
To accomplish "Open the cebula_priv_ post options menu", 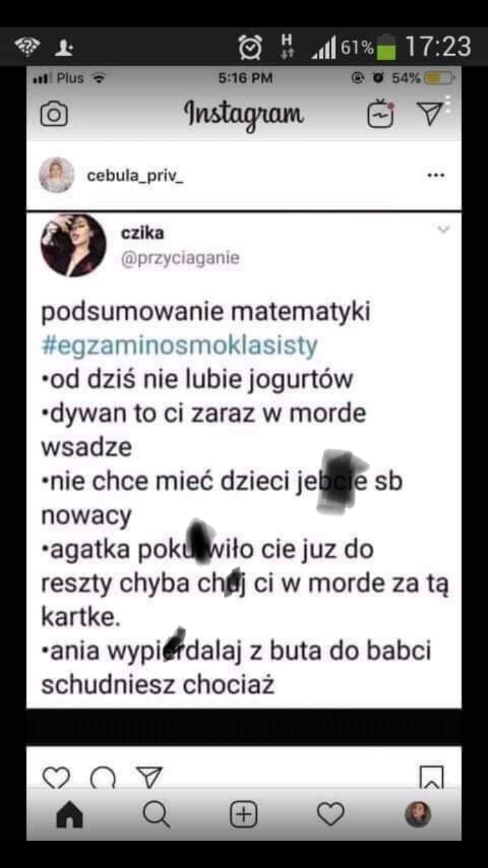I will (x=435, y=175).
